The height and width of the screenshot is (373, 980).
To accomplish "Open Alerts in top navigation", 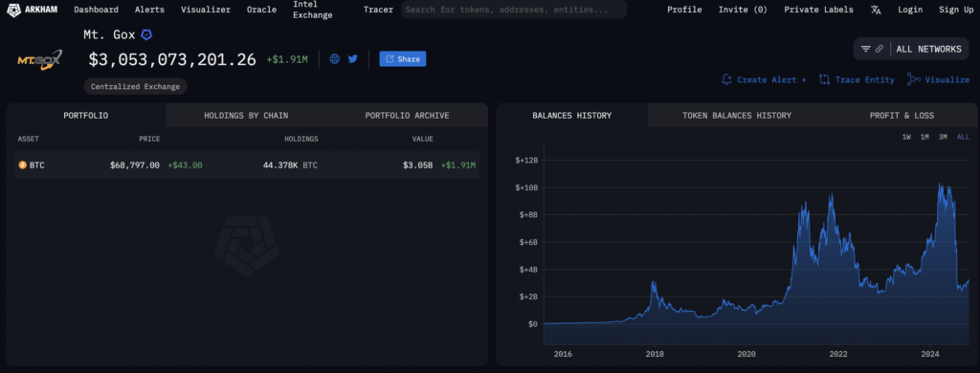I will [x=149, y=10].
